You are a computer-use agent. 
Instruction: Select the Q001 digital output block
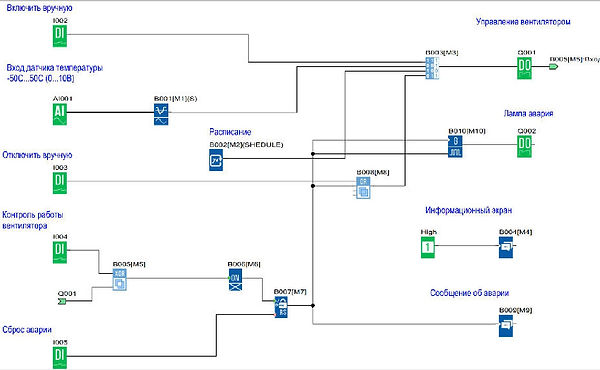[524, 68]
